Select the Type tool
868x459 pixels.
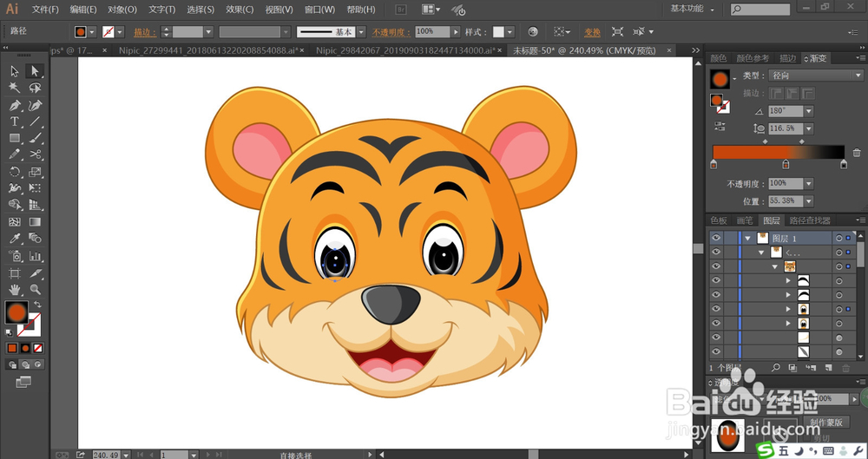click(x=15, y=121)
